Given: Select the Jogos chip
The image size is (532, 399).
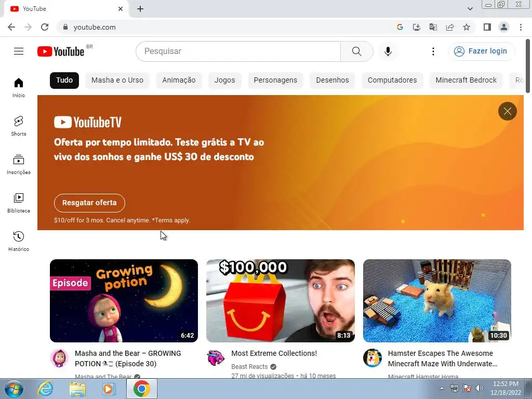Looking at the screenshot, I should (x=224, y=81).
